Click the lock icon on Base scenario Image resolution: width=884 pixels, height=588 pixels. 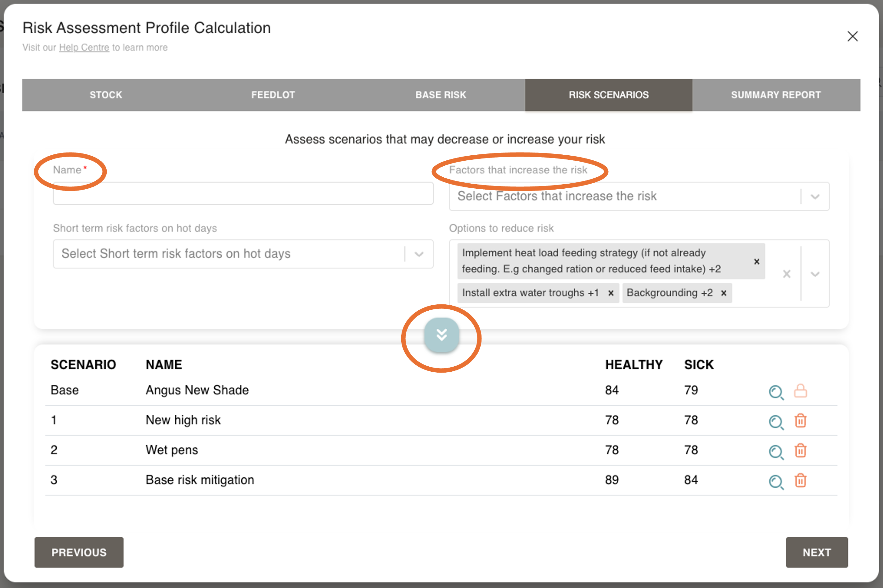(x=800, y=391)
